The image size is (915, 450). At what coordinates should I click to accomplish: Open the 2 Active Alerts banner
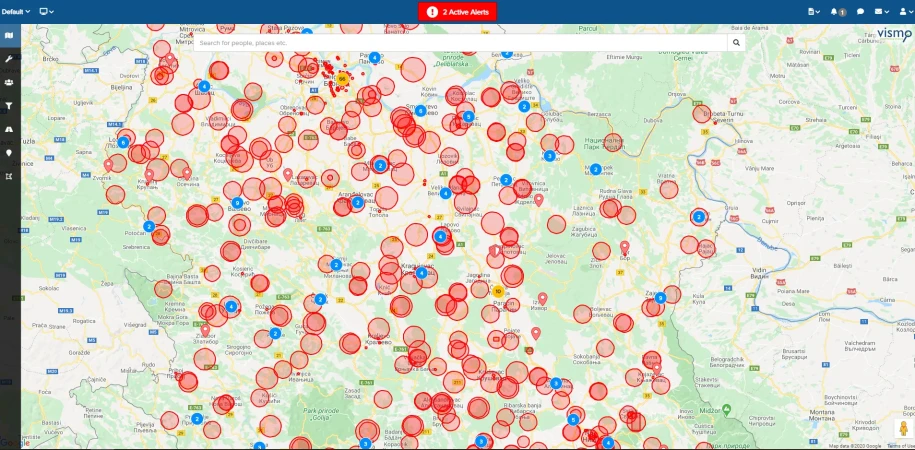(458, 12)
